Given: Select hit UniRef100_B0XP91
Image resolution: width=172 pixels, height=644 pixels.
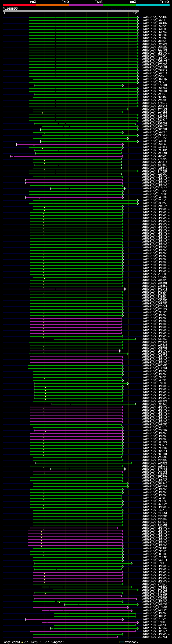Looking at the screenshot, I should (154, 109).
